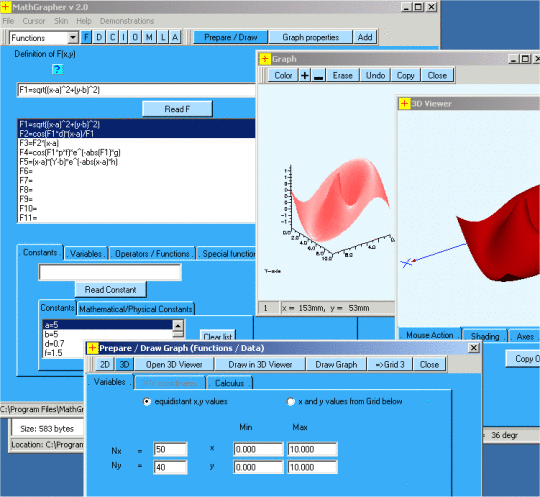Click the function definition input field
The height and width of the screenshot is (497, 540).
coord(136,90)
